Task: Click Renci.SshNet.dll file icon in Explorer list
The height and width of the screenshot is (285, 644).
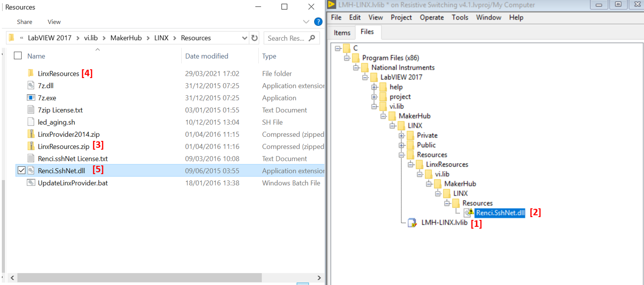Action: click(31, 170)
